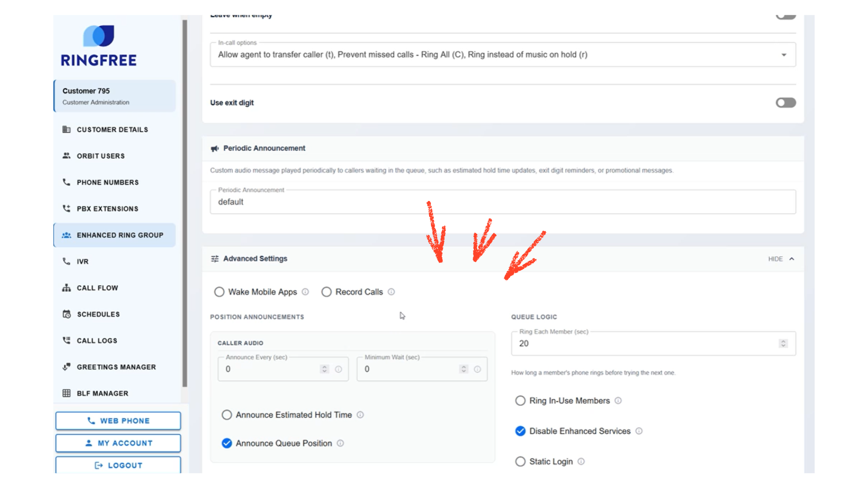Open the Call Flow menu item
Viewport: 868px width, 488px height.
(97, 288)
